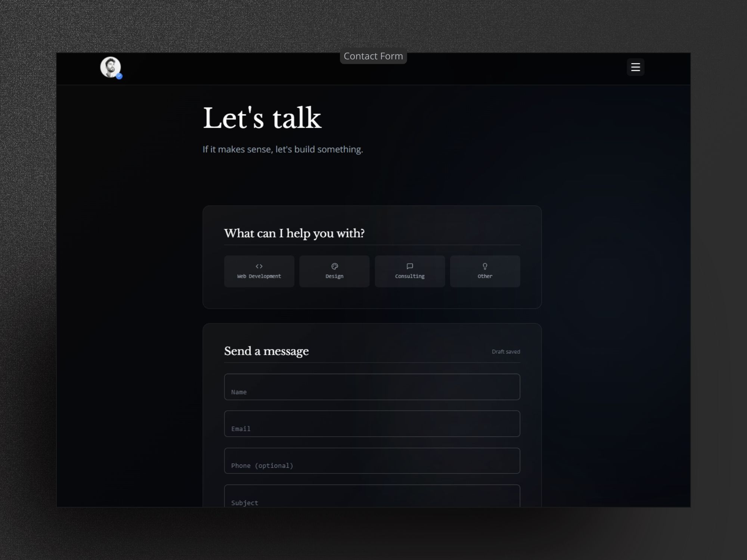This screenshot has width=747, height=560.
Task: Click the chat bubble Consulting icon
Action: pos(410,266)
